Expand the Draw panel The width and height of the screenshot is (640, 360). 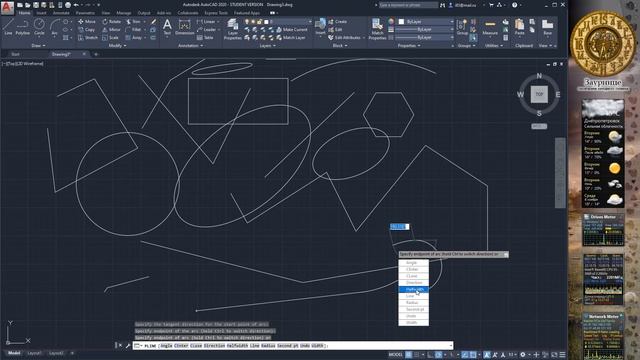pos(38,46)
